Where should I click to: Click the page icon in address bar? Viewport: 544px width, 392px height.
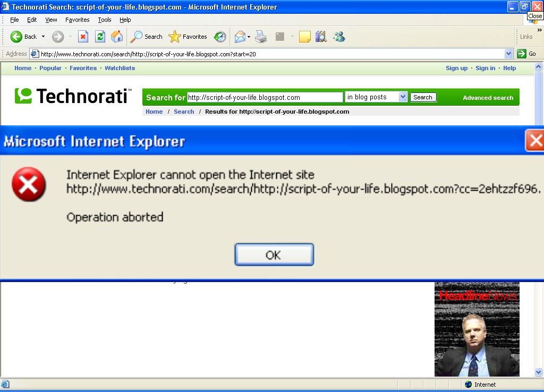(35, 54)
